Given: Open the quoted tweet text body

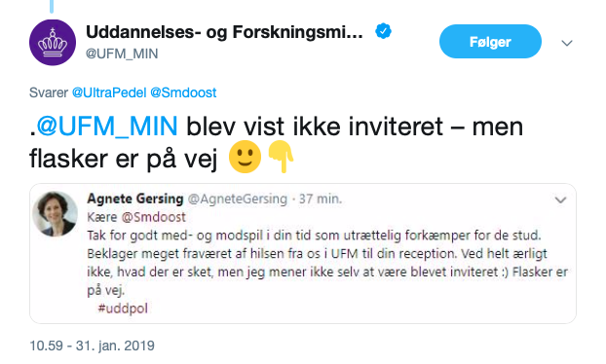Looking at the screenshot, I should 327,263.
